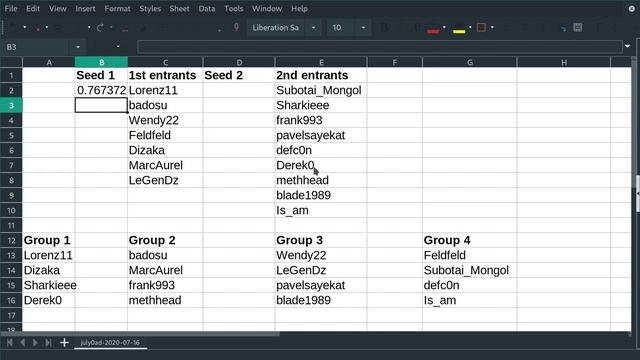Click cell with value 0.767372
Image resolution: width=640 pixels, height=360 pixels.
(x=101, y=90)
